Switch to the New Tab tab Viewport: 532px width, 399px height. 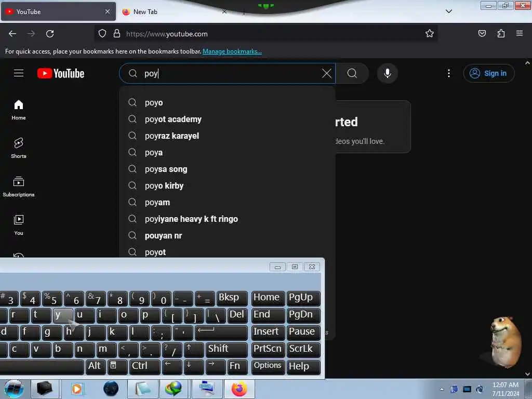coord(173,11)
